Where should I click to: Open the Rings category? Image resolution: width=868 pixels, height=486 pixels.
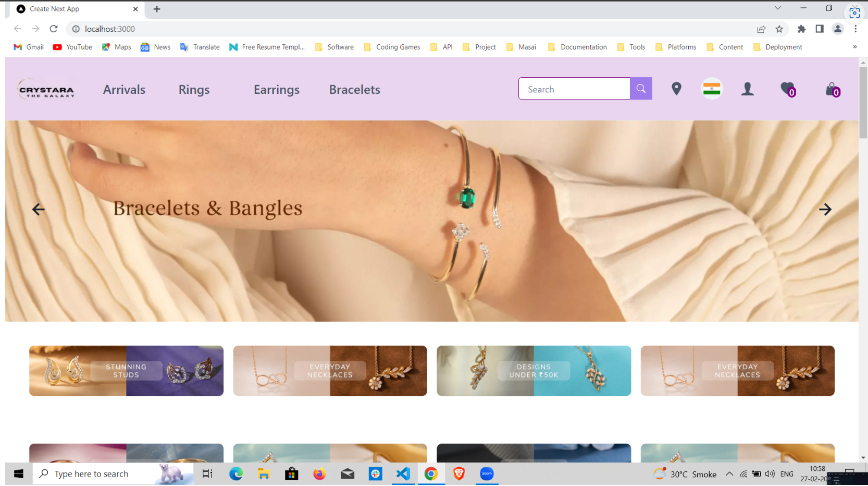(x=194, y=90)
